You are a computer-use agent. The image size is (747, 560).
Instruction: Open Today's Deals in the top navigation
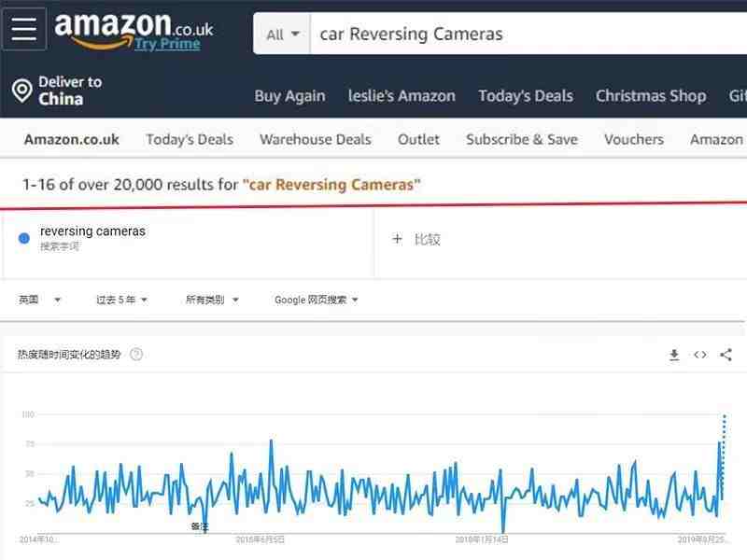(x=526, y=96)
